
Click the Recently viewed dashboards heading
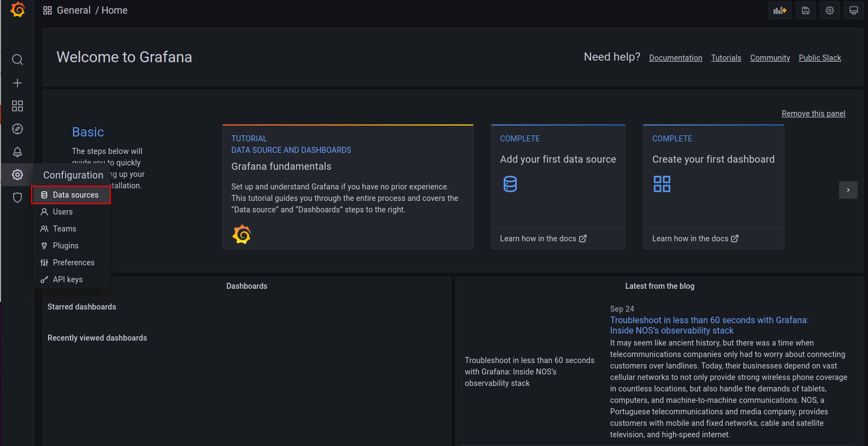pos(97,338)
